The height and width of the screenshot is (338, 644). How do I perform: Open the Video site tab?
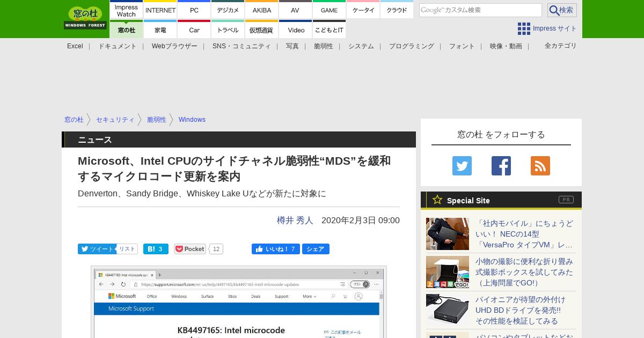tap(295, 30)
